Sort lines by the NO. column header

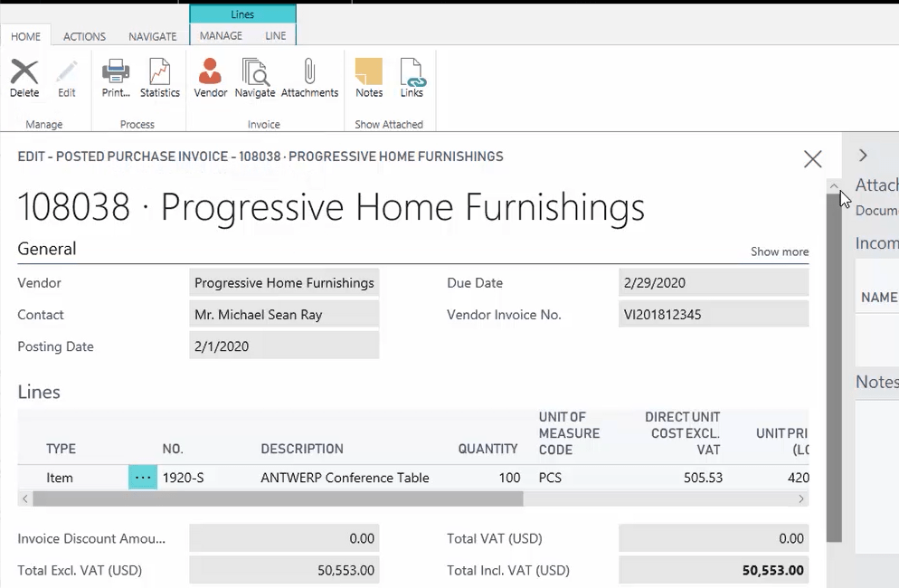(x=173, y=449)
